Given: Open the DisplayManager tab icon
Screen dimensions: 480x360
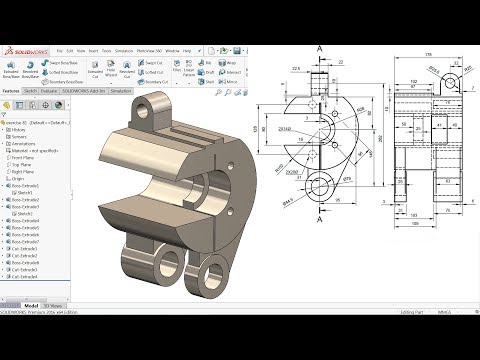Looking at the screenshot, I should click(58, 105).
